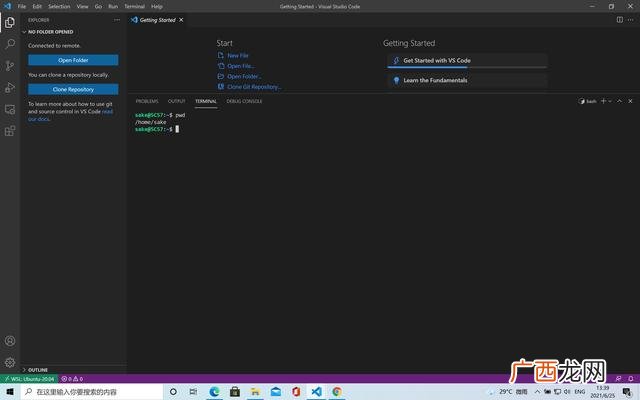Viewport: 640px width, 400px height.
Task: Open Microsoft Store from taskbar
Action: [x=235, y=392]
